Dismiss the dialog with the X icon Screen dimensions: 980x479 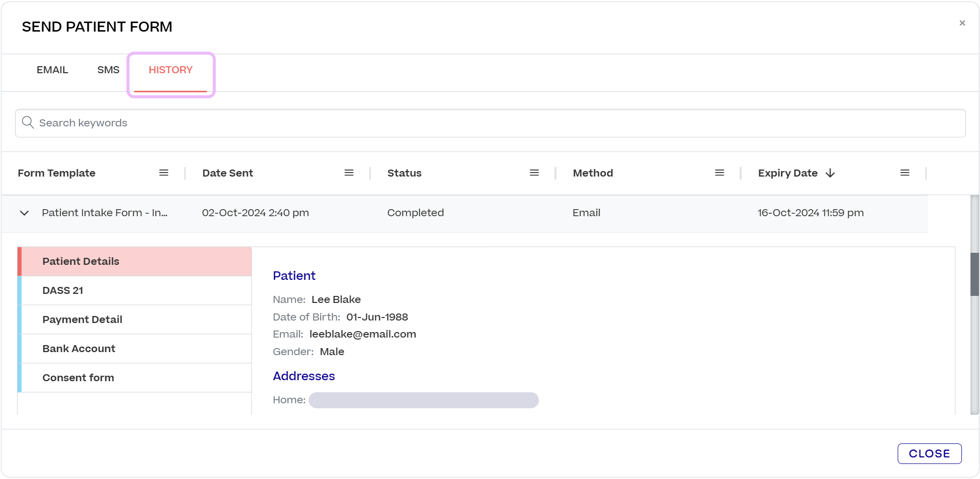pyautogui.click(x=962, y=23)
